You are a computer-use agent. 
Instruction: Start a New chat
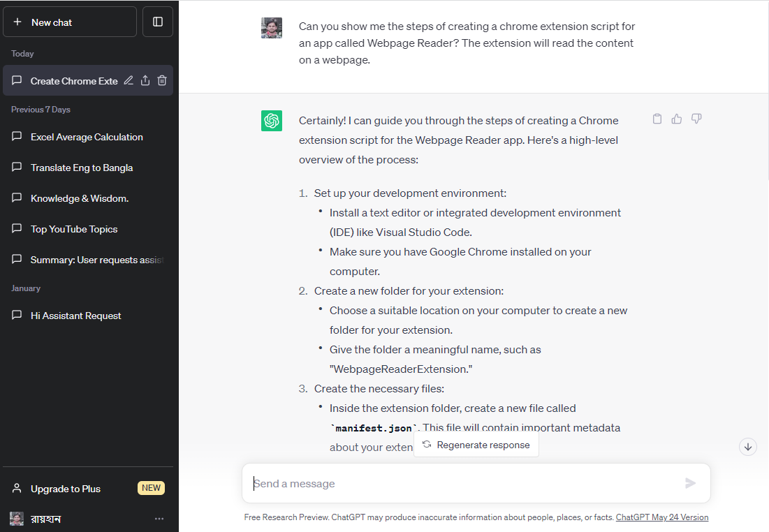tap(70, 22)
